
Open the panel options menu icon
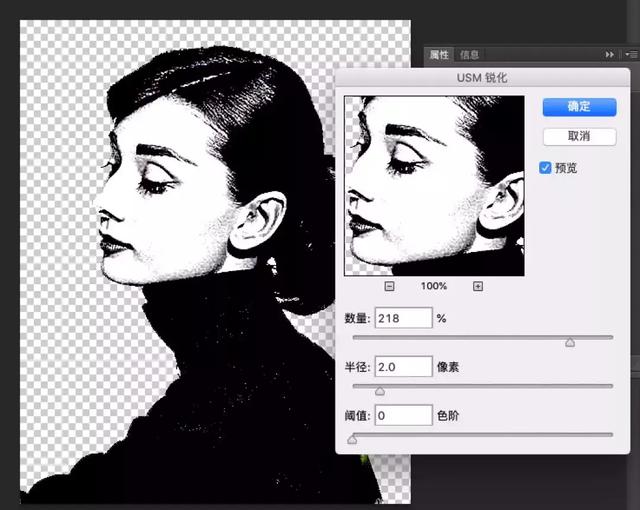point(631,54)
